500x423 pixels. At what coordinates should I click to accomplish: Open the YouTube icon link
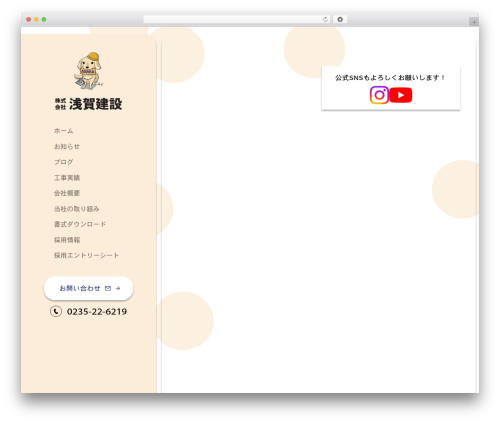[401, 95]
